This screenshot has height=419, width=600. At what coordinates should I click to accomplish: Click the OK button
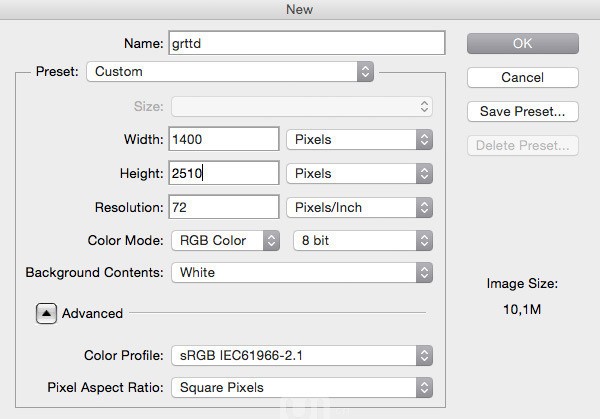click(x=522, y=43)
